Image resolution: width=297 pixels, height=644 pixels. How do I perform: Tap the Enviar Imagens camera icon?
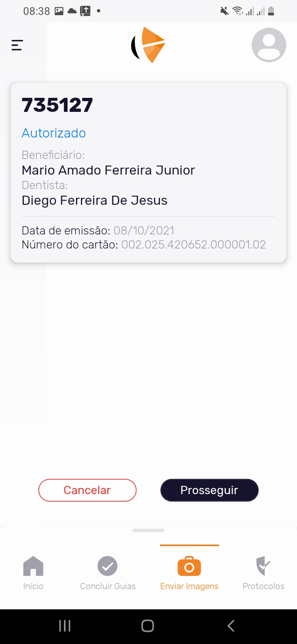click(189, 566)
